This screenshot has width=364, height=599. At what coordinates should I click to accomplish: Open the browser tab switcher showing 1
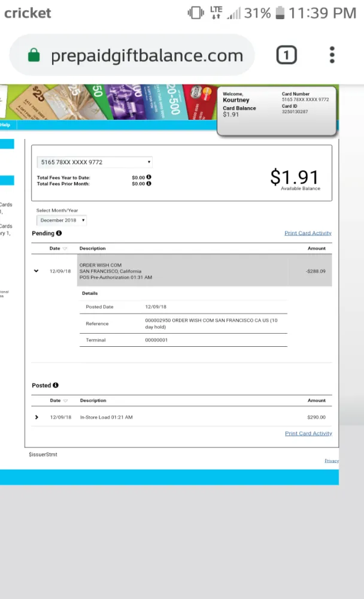point(286,55)
